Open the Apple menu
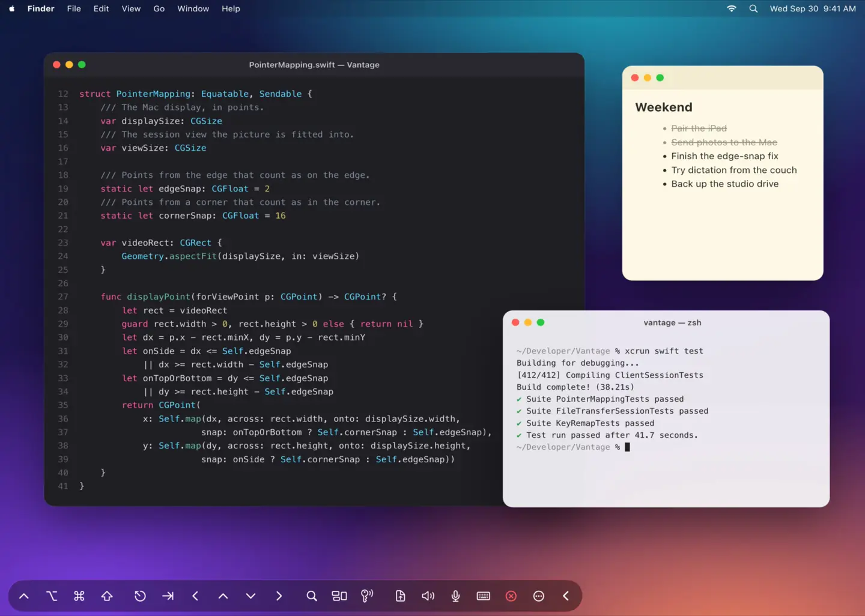 coord(11,8)
